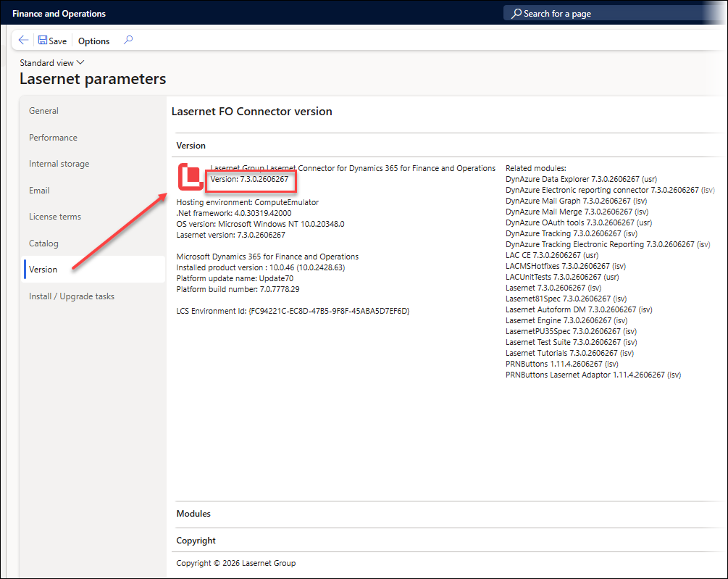Screen dimensions: 728x579
Task: Switch to the Email tab
Action: click(x=39, y=191)
